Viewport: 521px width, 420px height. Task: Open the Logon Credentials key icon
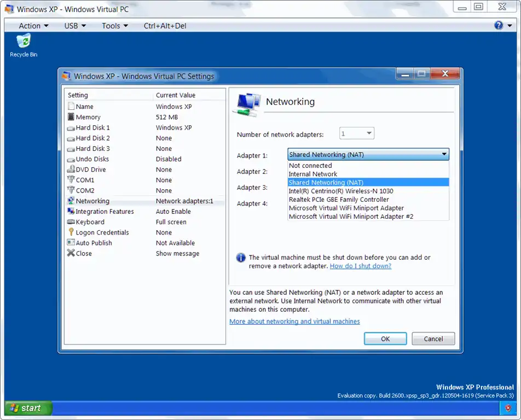pos(71,232)
